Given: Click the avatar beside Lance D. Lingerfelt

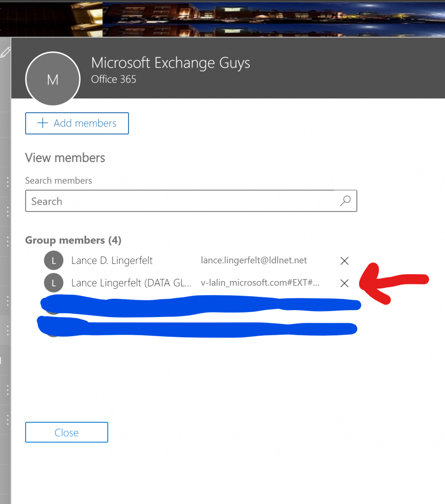Looking at the screenshot, I should 54,260.
